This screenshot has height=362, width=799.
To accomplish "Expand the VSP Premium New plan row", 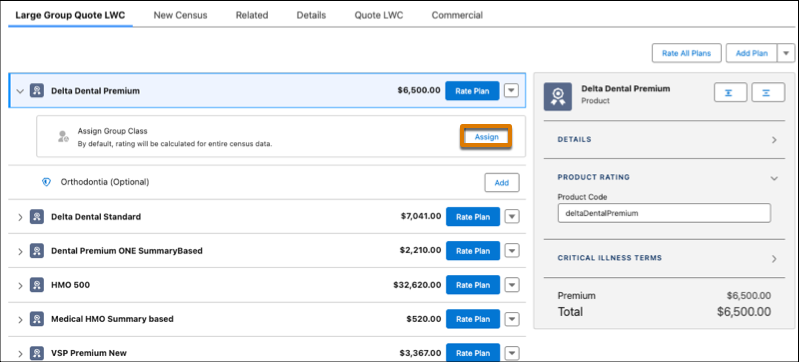I will pyautogui.click(x=20, y=353).
